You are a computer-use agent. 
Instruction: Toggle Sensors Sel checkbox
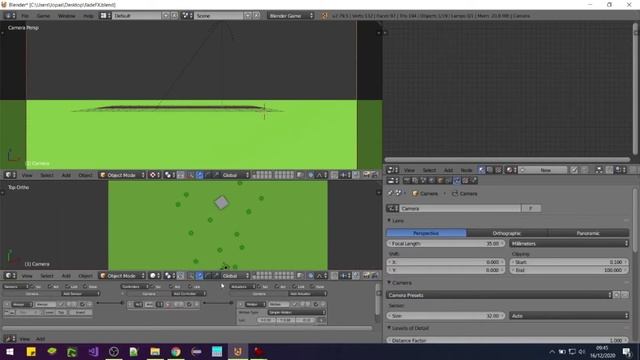[32, 287]
